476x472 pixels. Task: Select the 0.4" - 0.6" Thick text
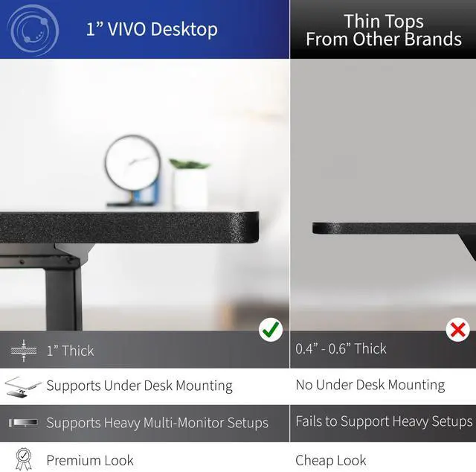(x=341, y=348)
